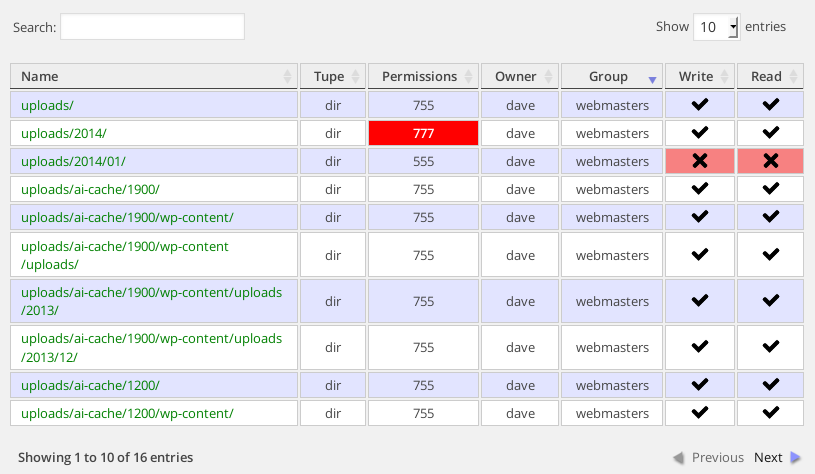Viewport: 815px width, 474px height.
Task: Click the 'dir' type cell in uploads/ row
Action: 333,105
